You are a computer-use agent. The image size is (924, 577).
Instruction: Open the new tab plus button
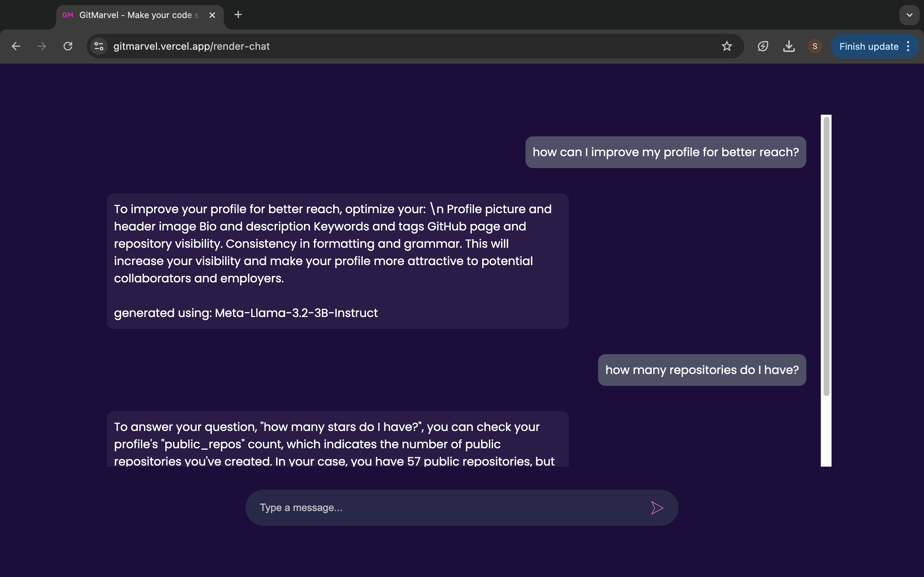pos(238,15)
